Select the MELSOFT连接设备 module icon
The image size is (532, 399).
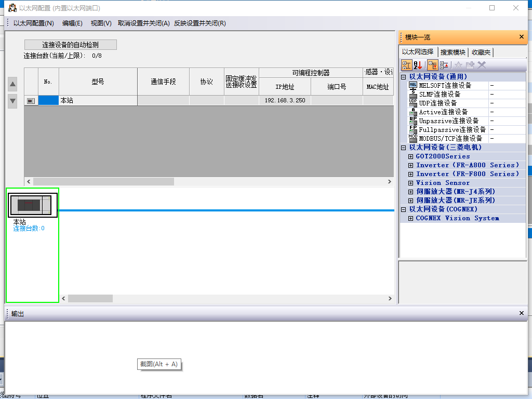[x=413, y=85]
